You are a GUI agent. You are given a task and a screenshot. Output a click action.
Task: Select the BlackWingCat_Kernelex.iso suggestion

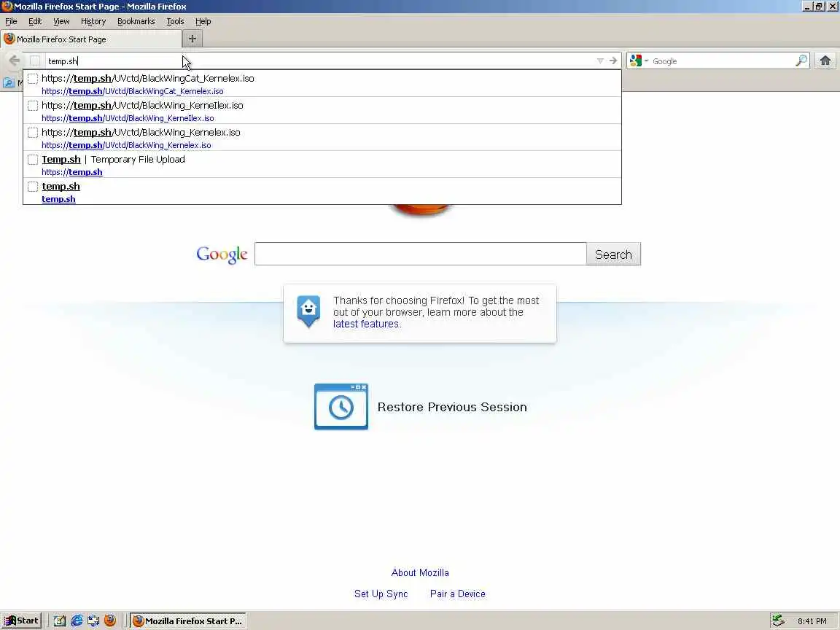pyautogui.click(x=322, y=84)
